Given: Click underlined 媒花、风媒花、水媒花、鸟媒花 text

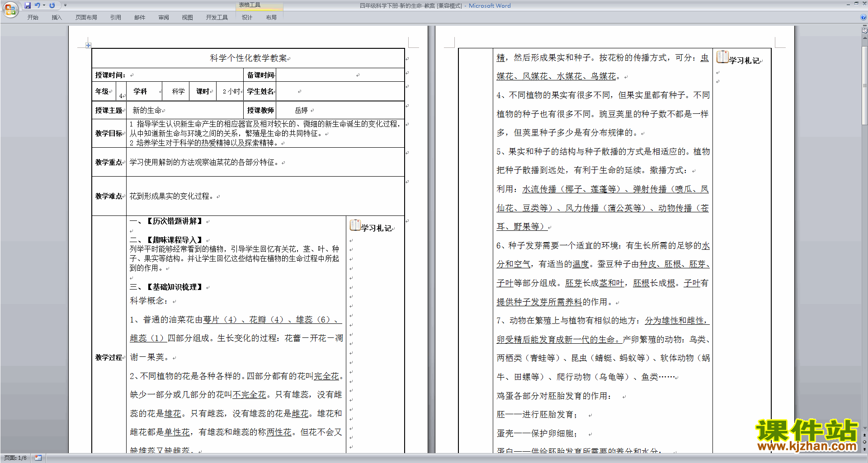Looking at the screenshot, I should pos(557,76).
